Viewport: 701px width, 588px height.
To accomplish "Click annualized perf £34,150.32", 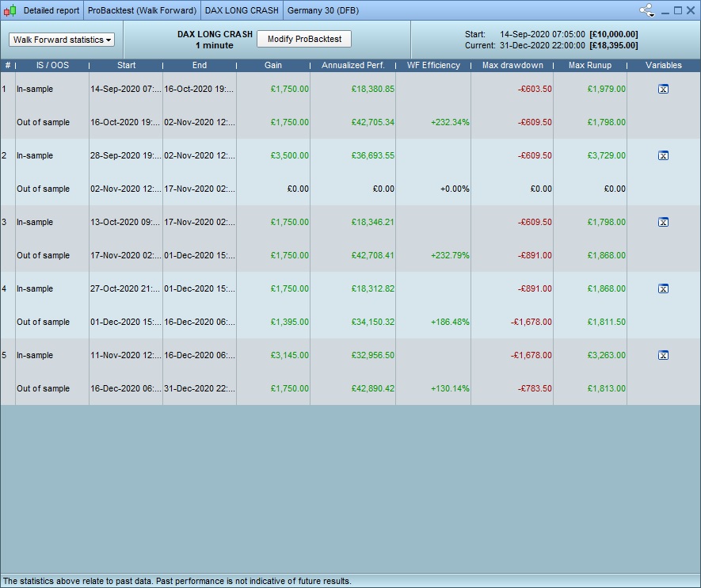I will coord(373,322).
